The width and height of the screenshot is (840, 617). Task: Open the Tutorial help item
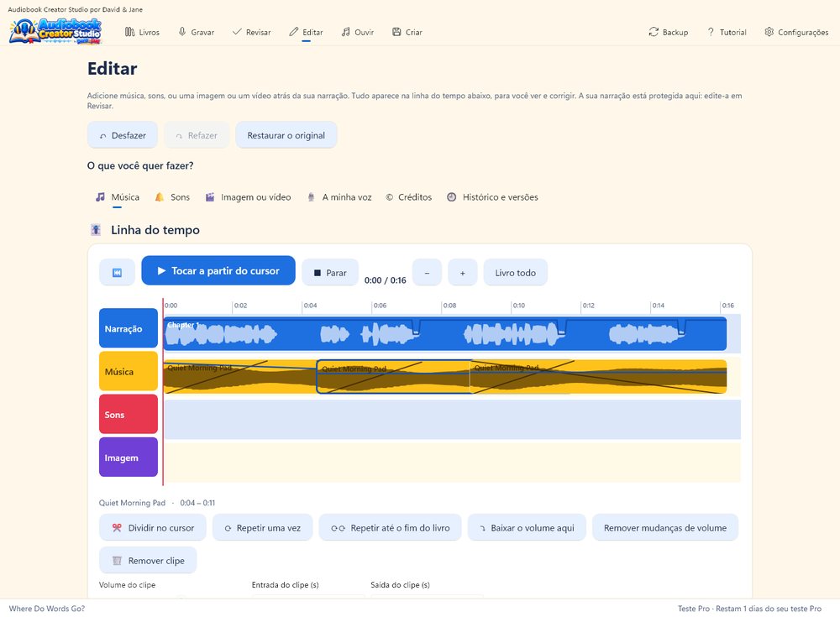pos(727,32)
